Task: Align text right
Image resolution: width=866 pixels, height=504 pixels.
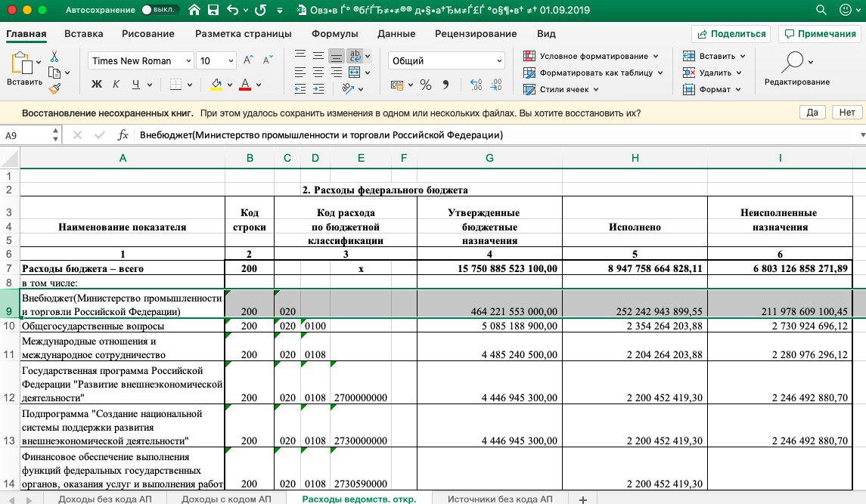Action: pyautogui.click(x=337, y=73)
